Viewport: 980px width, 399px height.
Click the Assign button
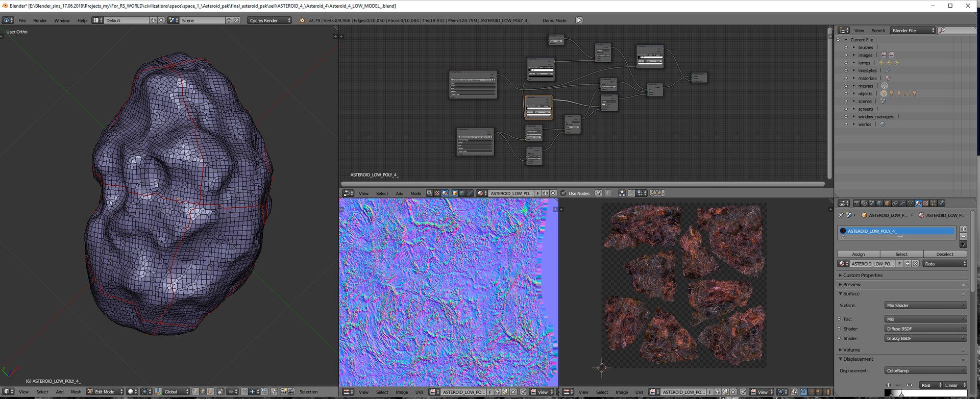click(859, 254)
